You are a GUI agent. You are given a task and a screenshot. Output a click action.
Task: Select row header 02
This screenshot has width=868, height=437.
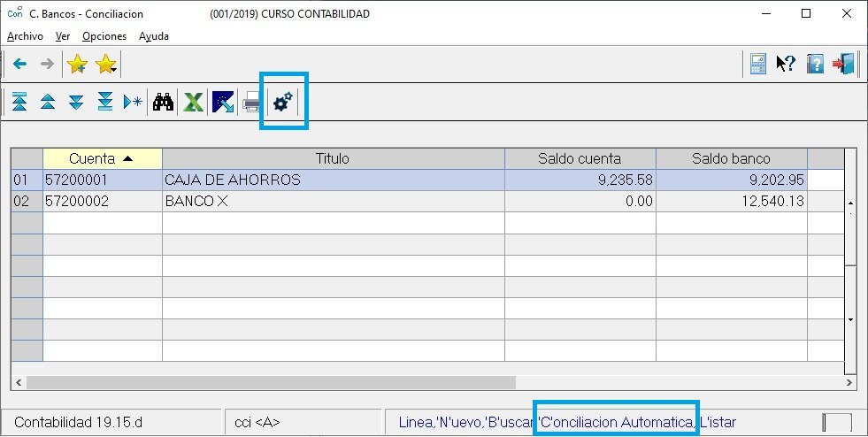(x=27, y=202)
